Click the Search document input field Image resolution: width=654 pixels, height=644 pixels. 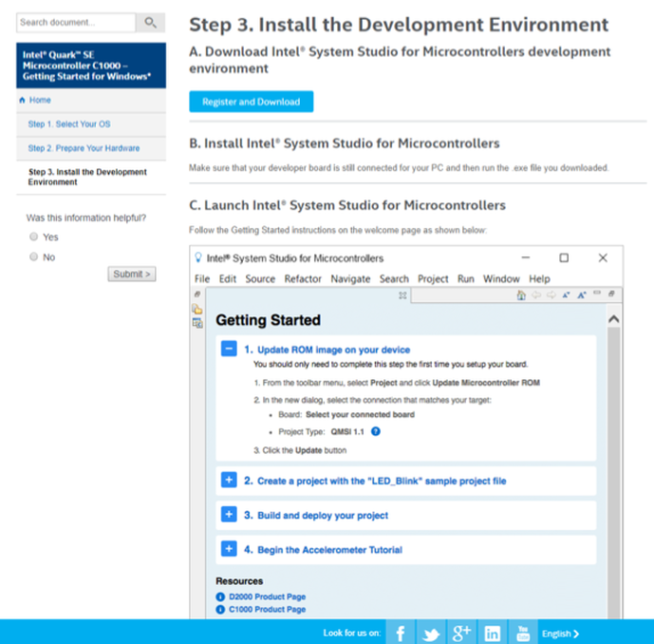(x=76, y=22)
